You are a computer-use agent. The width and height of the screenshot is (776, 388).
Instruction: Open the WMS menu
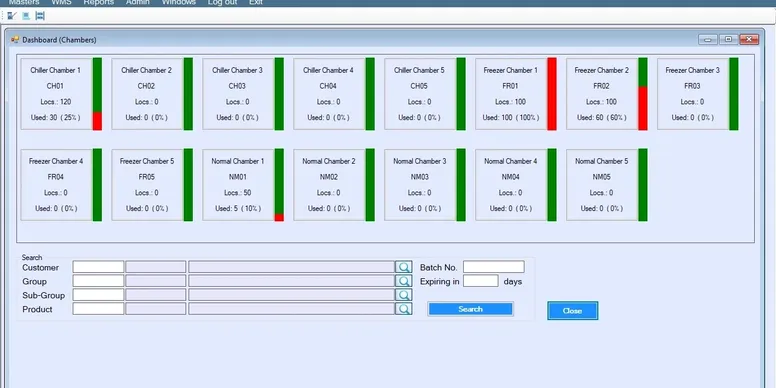[61, 2]
